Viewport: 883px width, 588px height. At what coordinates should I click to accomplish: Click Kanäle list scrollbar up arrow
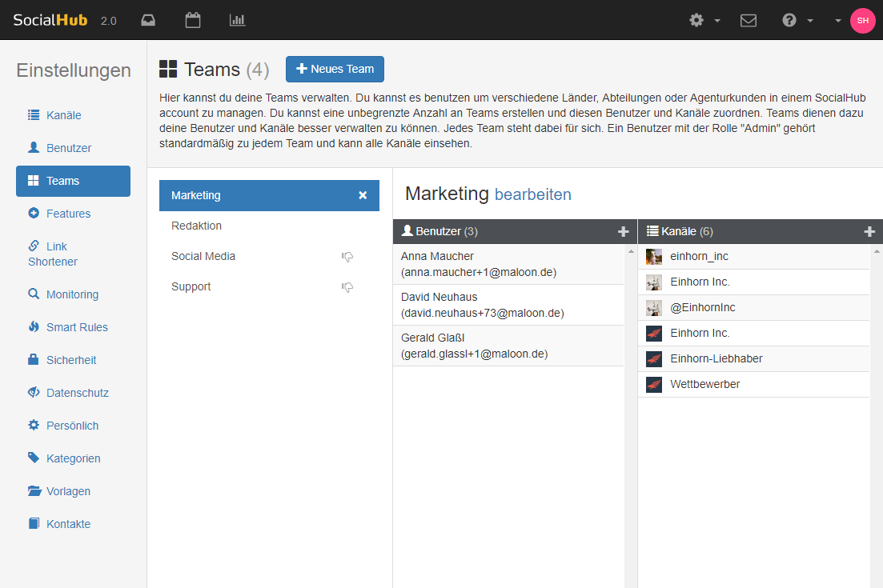click(877, 251)
